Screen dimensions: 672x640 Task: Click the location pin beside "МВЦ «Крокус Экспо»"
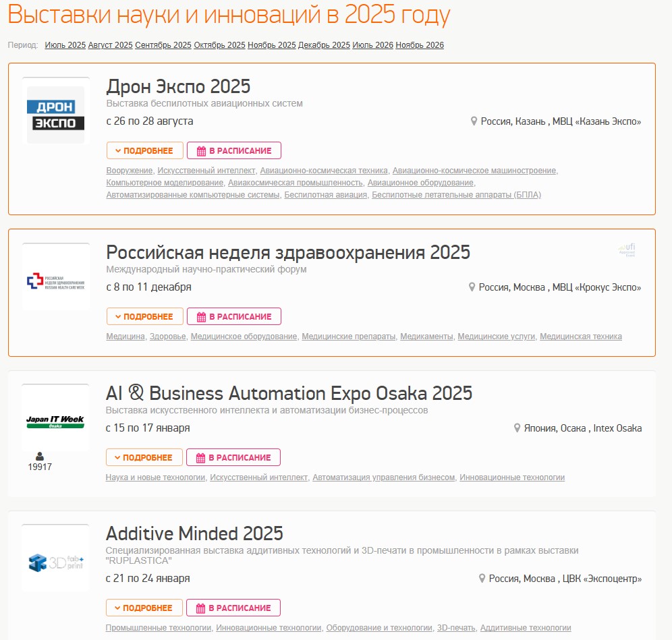[472, 289]
